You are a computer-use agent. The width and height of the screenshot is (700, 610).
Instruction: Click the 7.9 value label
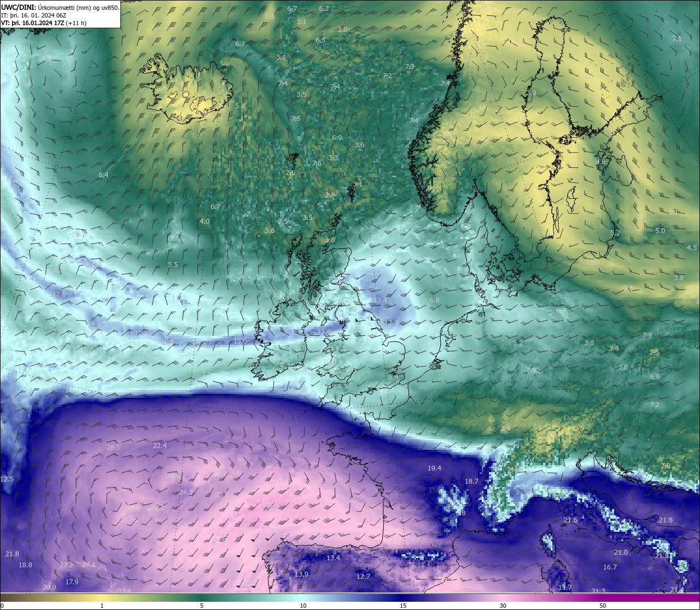[x=531, y=370]
